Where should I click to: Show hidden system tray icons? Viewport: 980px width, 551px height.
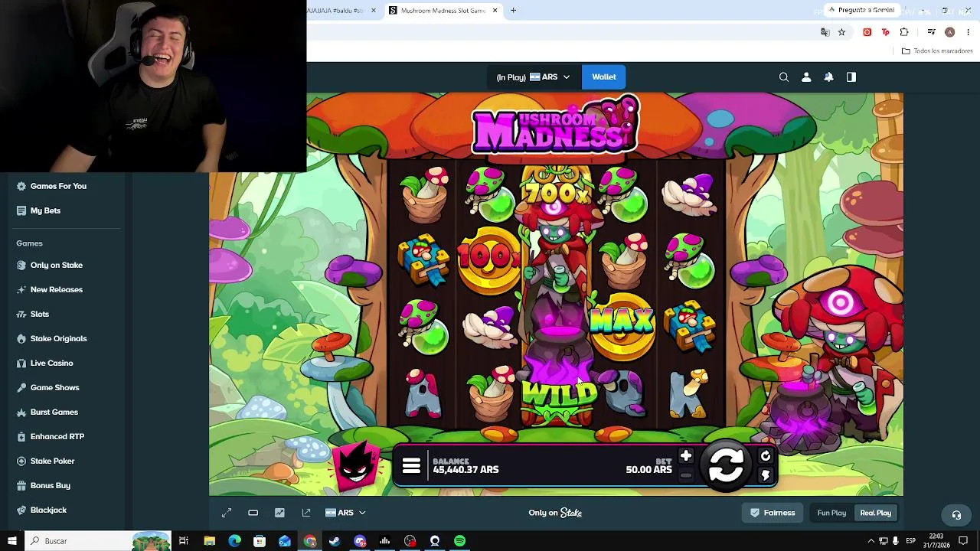point(871,541)
